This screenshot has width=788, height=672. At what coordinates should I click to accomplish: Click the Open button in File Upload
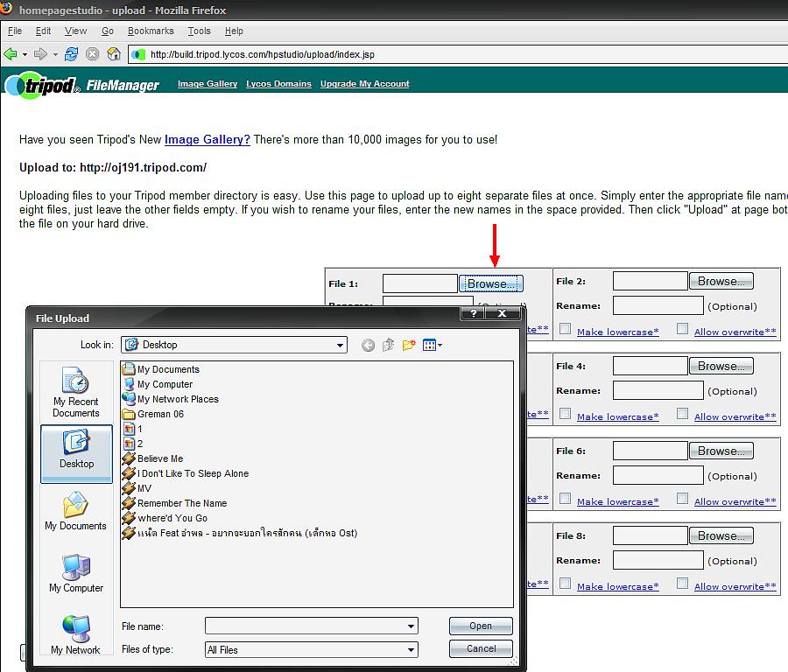[481, 626]
